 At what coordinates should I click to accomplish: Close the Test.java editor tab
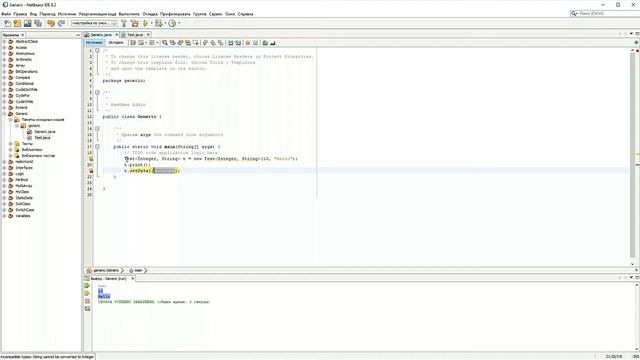(x=148, y=35)
